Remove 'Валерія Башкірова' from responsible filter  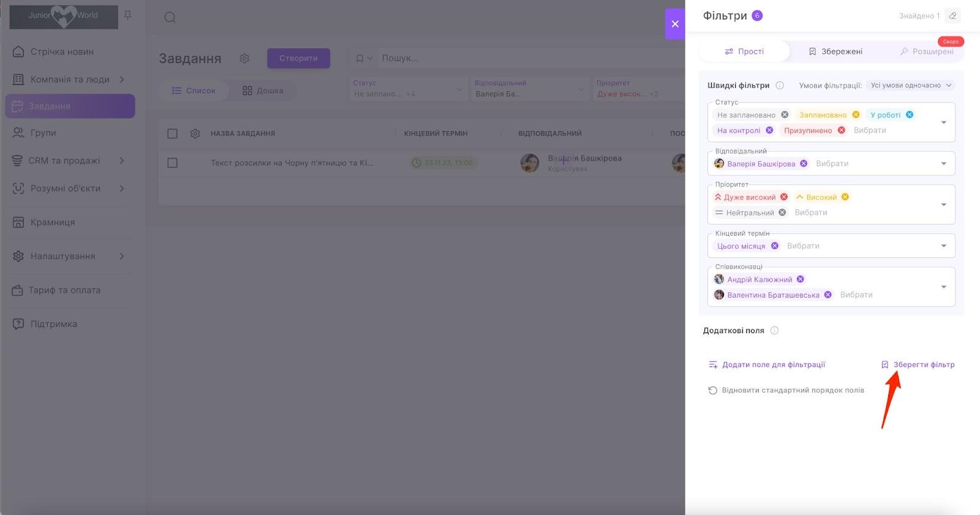(x=804, y=164)
